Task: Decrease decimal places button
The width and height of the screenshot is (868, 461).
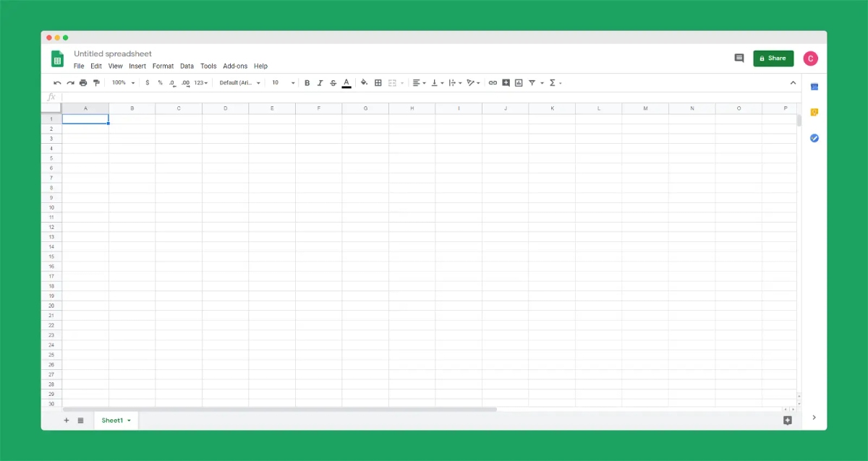Action: click(x=172, y=83)
